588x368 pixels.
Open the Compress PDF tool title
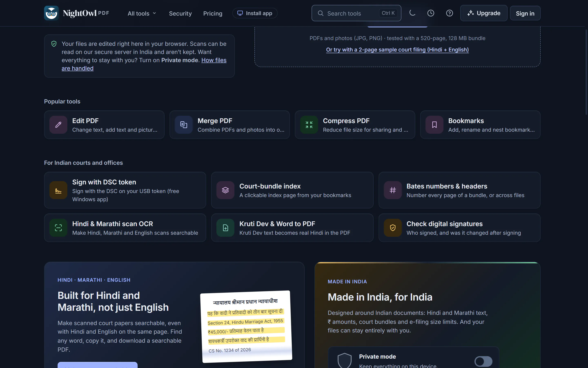click(x=346, y=121)
